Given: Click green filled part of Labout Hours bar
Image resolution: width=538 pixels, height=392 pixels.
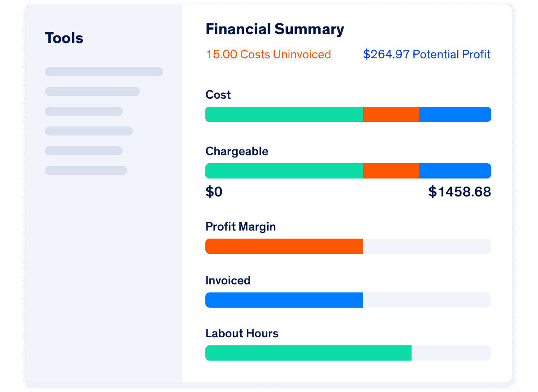Looking at the screenshot, I should [308, 353].
